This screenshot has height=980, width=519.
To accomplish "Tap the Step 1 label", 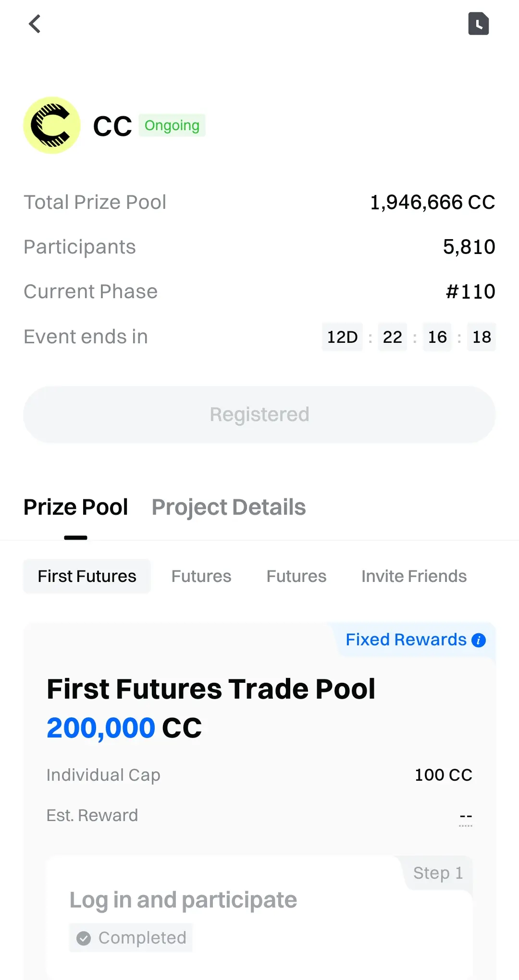I will 438,873.
